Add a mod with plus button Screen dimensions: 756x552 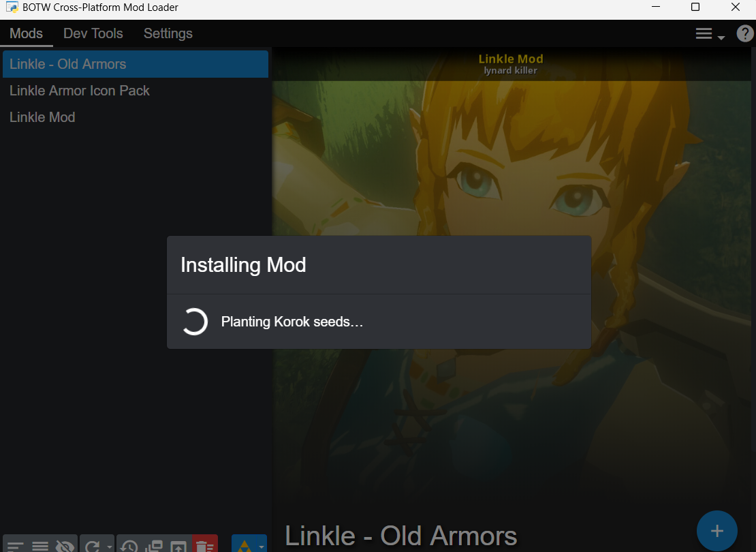716,531
